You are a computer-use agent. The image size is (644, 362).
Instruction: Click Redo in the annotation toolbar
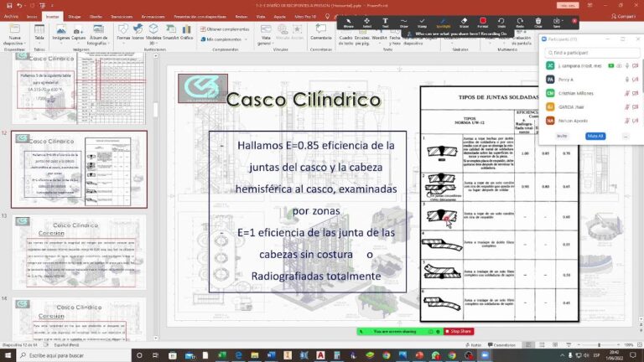(x=520, y=23)
